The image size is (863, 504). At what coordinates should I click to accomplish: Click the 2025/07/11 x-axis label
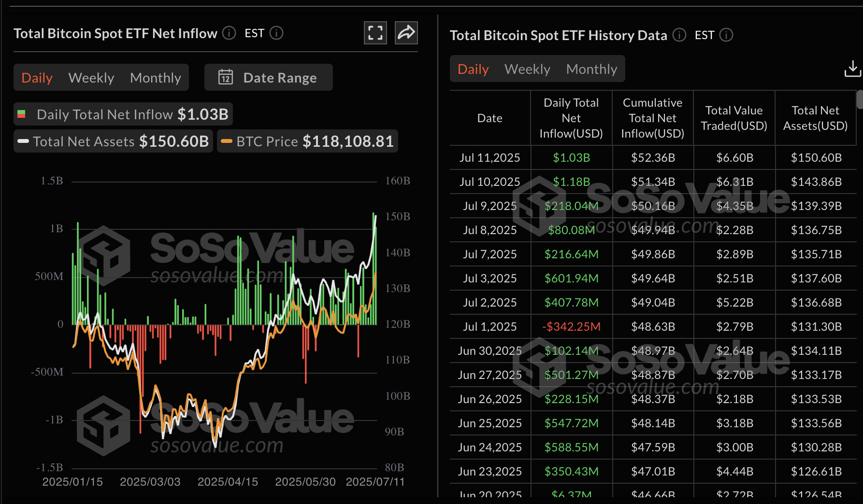[x=375, y=481]
